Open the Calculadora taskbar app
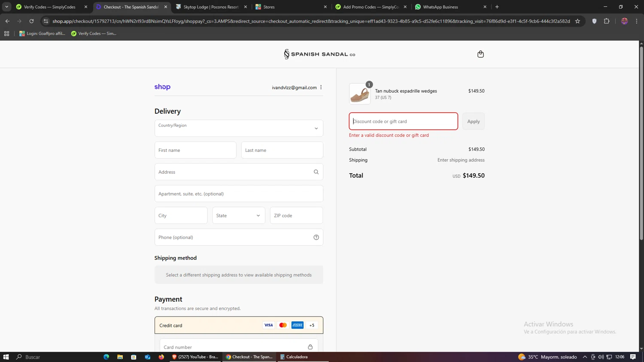 pos(303,357)
